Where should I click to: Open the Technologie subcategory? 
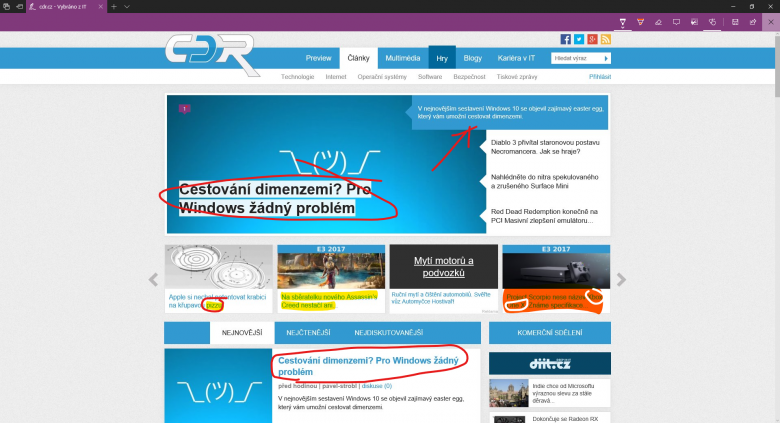pos(297,77)
